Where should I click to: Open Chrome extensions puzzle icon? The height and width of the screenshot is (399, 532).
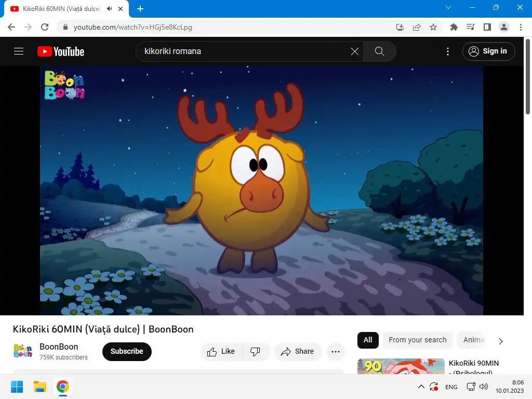click(x=454, y=27)
